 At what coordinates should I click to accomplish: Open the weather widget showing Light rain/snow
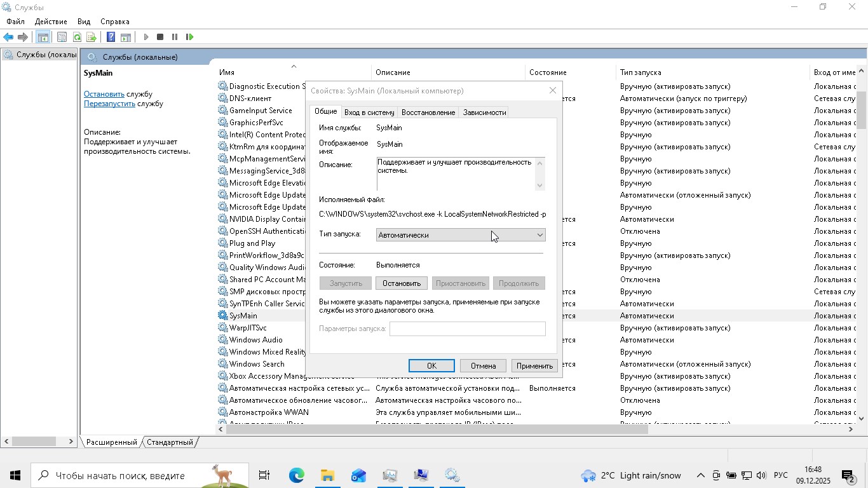(x=631, y=475)
